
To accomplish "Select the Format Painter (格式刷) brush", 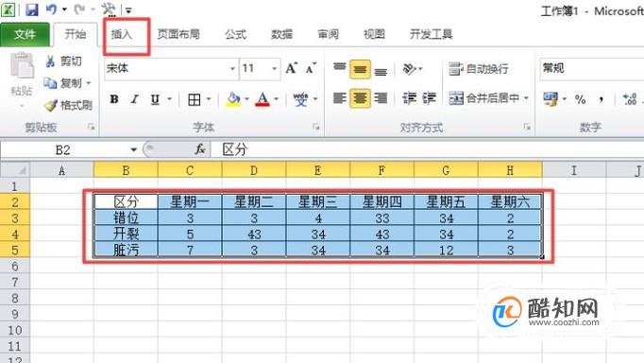I will tap(50, 105).
